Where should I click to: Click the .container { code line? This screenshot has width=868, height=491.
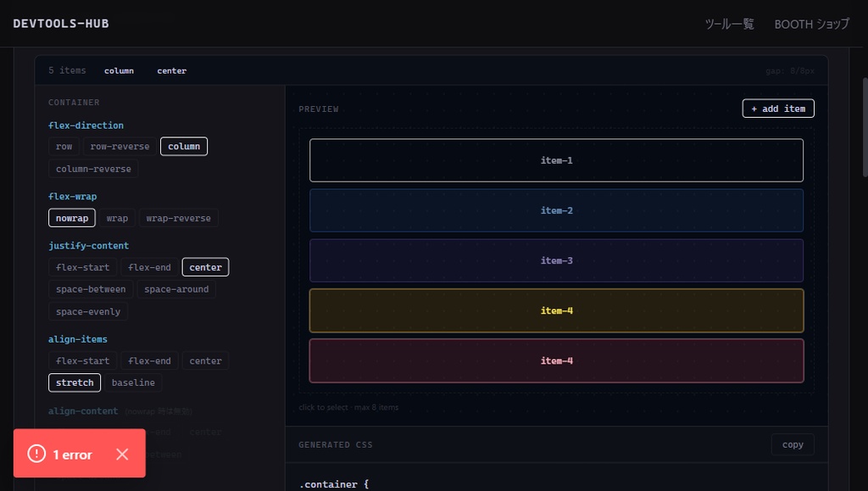coord(334,484)
